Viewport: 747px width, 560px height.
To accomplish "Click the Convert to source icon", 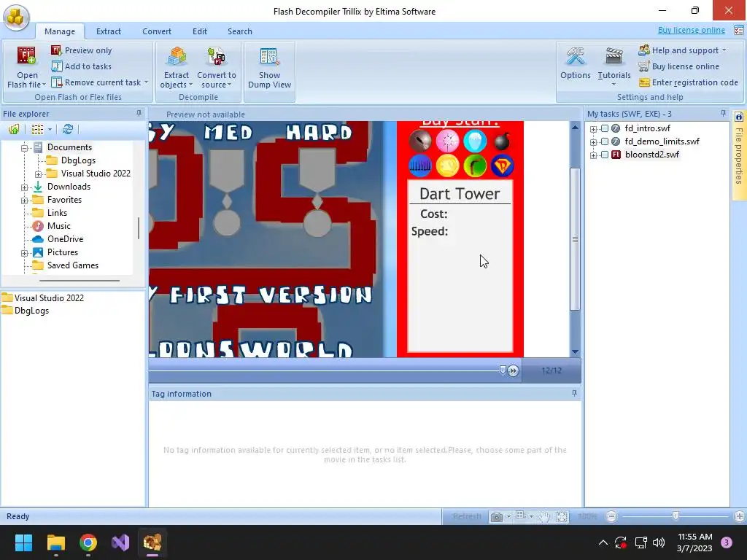I will pos(216,57).
